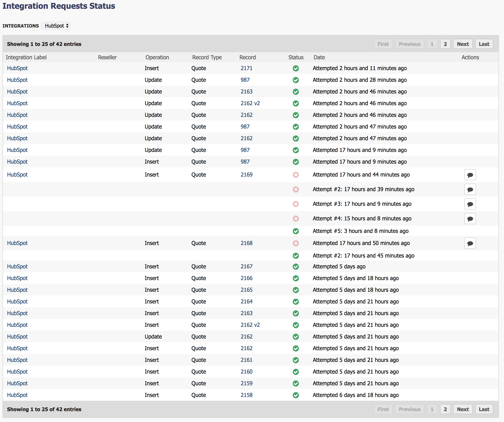Click the Reseller column header

[x=107, y=57]
